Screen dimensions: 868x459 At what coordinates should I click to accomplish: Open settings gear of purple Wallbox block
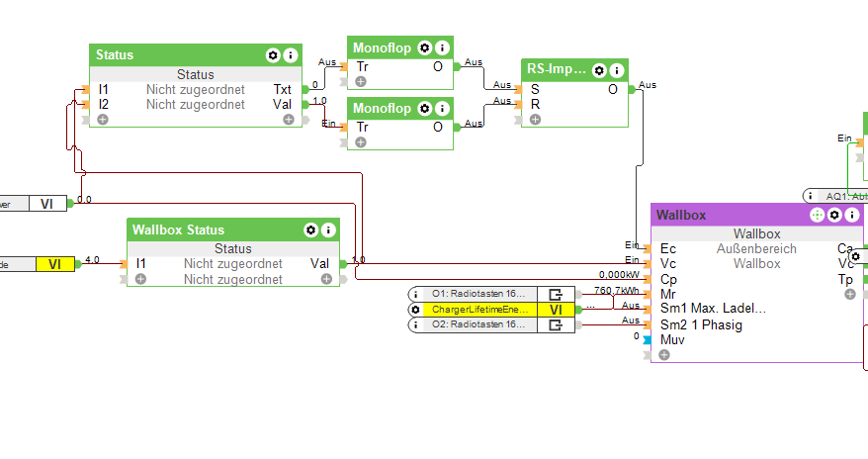tap(834, 215)
